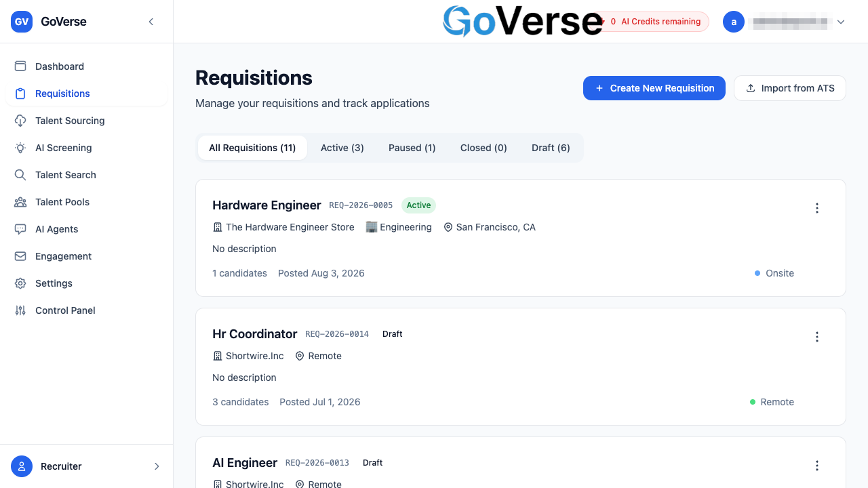The height and width of the screenshot is (488, 868).
Task: Click the Recruiter avatar icon
Action: pos(22,466)
